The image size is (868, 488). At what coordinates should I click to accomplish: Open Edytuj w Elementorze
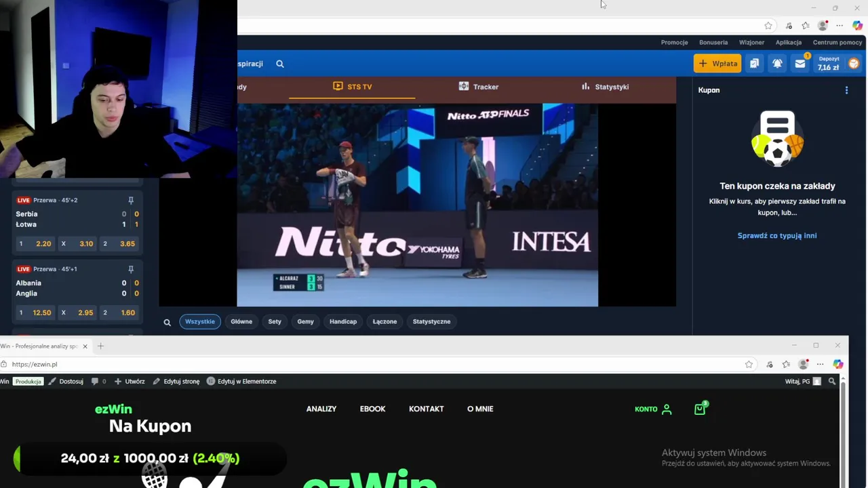pos(241,382)
